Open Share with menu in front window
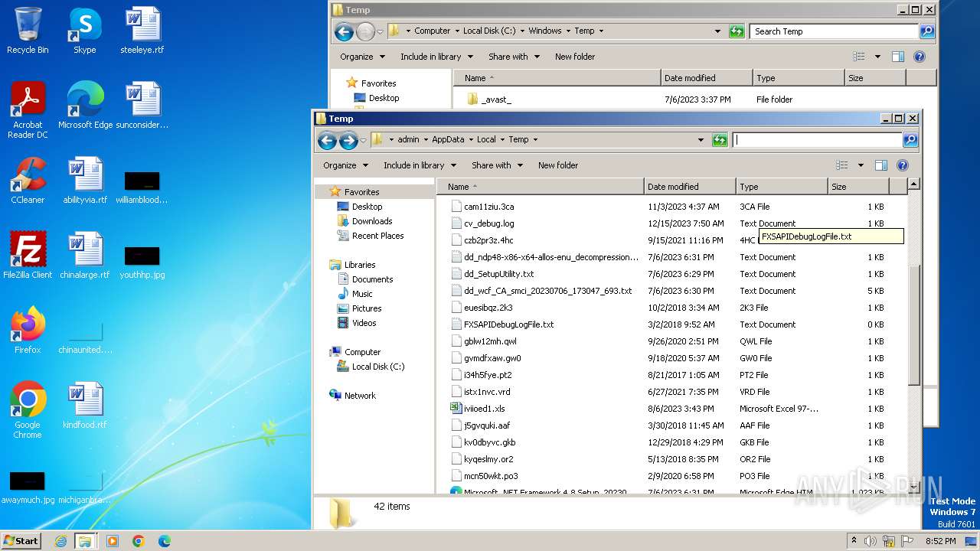 (498, 165)
